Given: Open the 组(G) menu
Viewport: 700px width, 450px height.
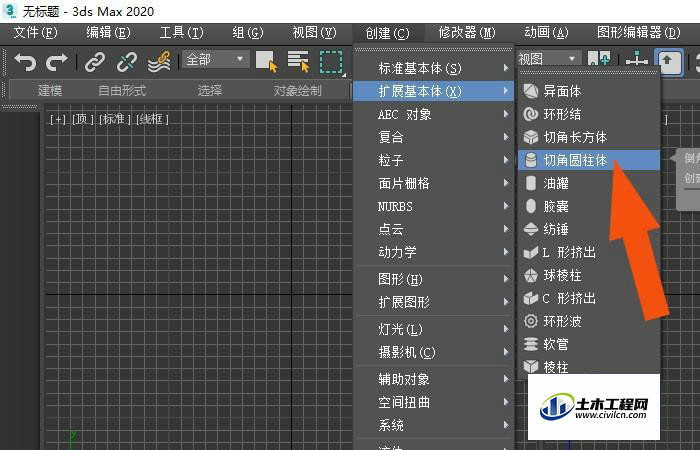Looking at the screenshot, I should pos(248,33).
